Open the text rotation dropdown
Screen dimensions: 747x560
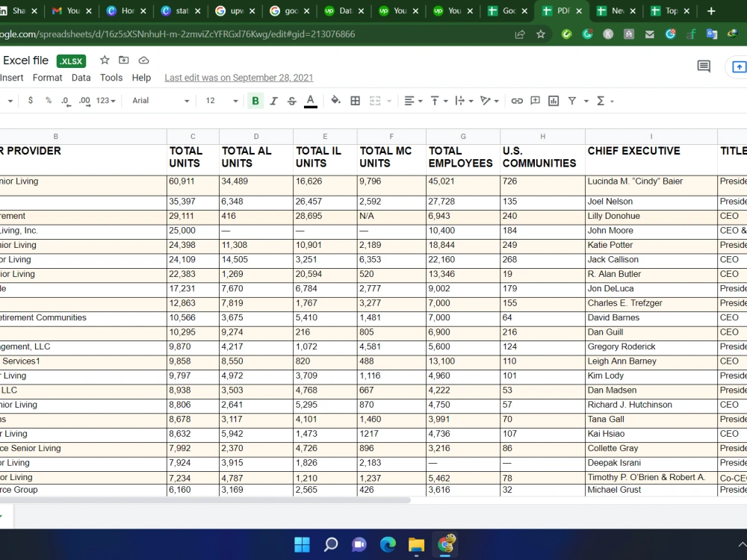click(489, 101)
